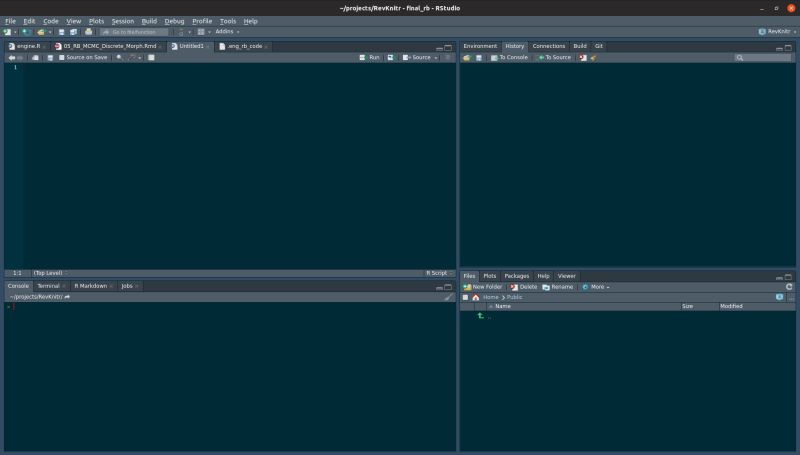Click the Delete button in Files pane

pyautogui.click(x=523, y=287)
